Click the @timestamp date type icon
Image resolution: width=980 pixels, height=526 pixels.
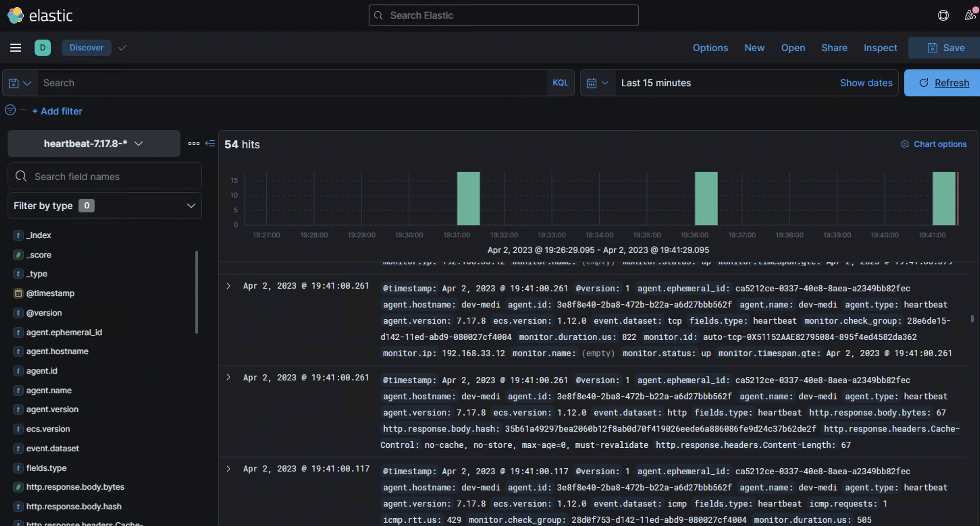[x=18, y=293]
